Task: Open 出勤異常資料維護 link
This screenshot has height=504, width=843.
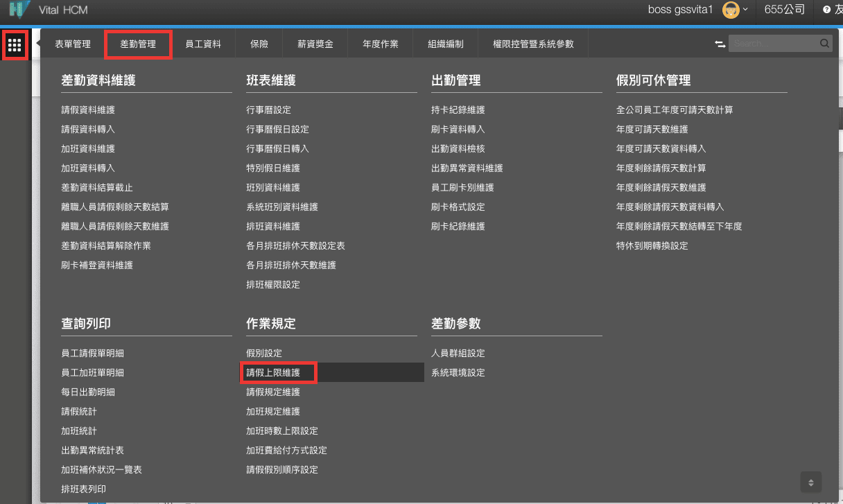Action: pos(467,168)
